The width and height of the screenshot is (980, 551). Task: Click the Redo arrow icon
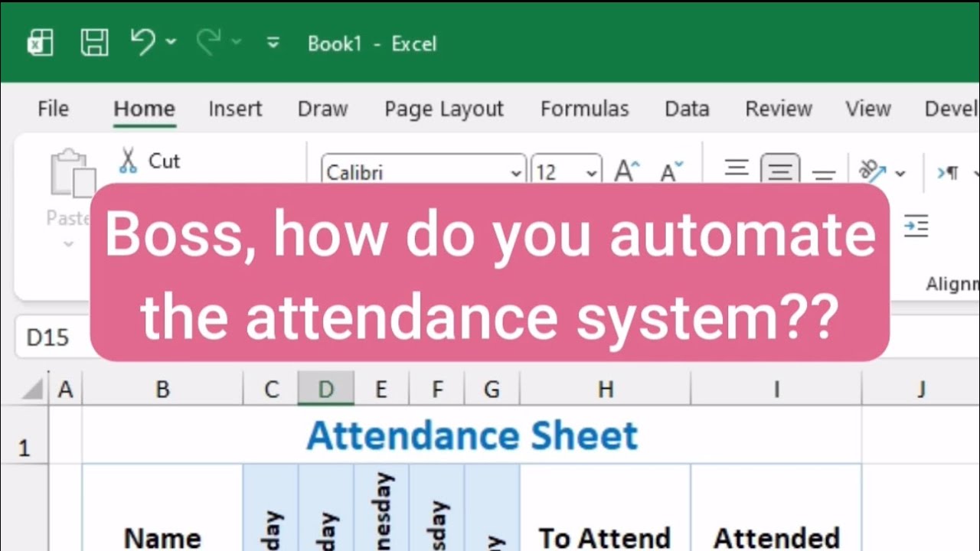(x=209, y=42)
